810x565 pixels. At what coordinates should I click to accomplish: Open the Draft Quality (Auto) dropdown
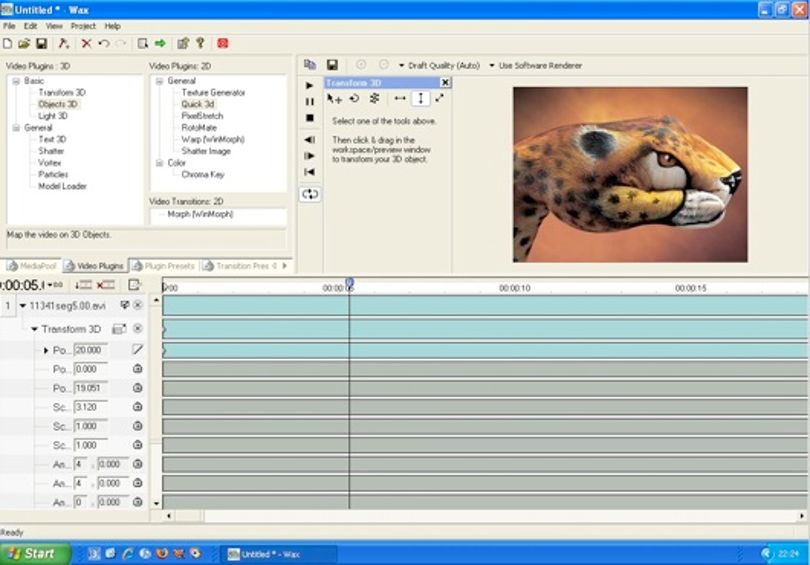[440, 66]
